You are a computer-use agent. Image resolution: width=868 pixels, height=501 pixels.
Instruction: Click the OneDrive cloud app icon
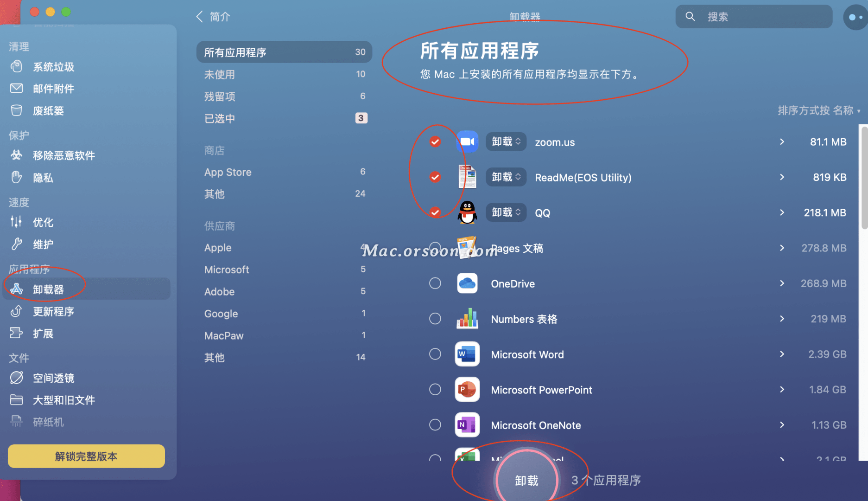tap(467, 283)
